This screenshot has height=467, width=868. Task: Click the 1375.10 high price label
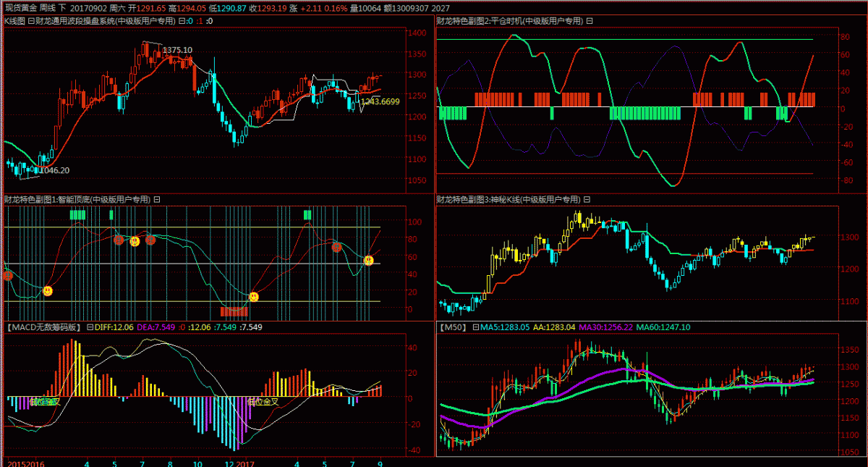click(177, 50)
